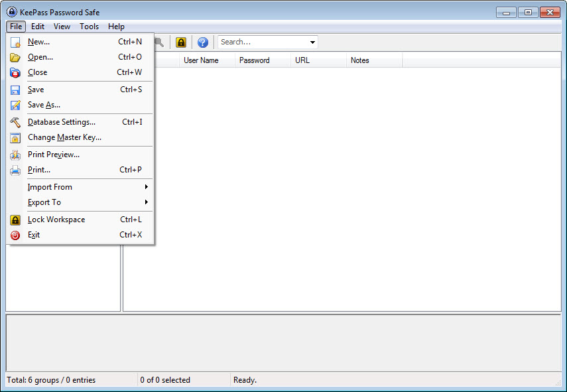Click the yellow padlock icon beside Lock Workspace
This screenshot has height=392, width=567.
pos(15,220)
